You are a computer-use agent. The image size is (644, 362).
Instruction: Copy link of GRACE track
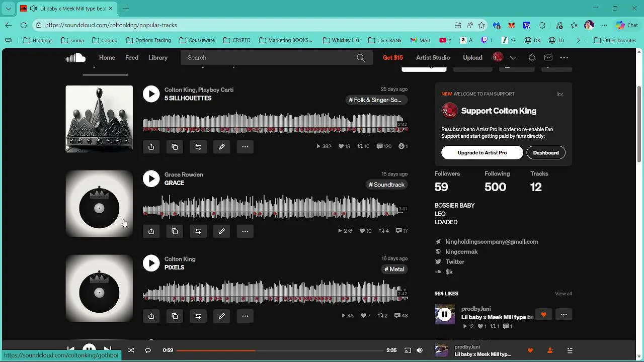pos(175,231)
